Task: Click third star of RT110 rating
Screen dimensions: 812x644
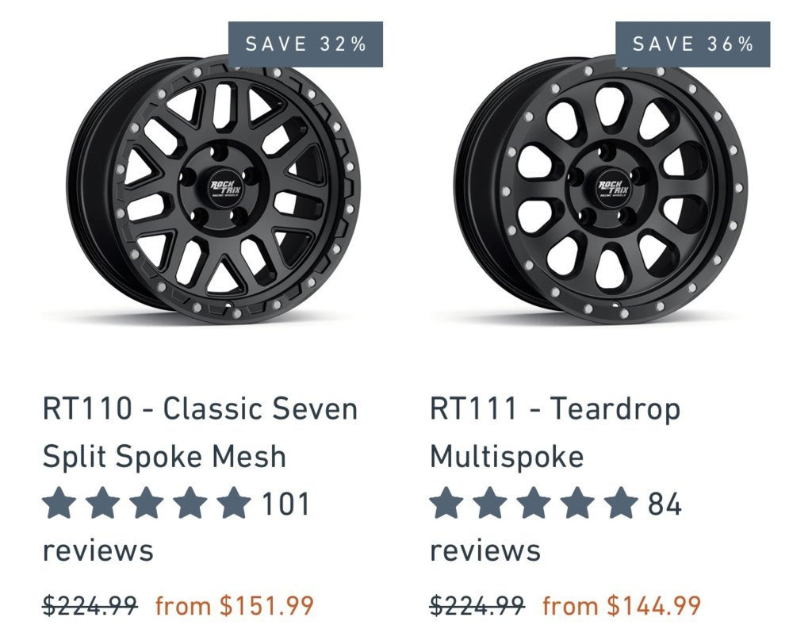Action: tap(147, 503)
